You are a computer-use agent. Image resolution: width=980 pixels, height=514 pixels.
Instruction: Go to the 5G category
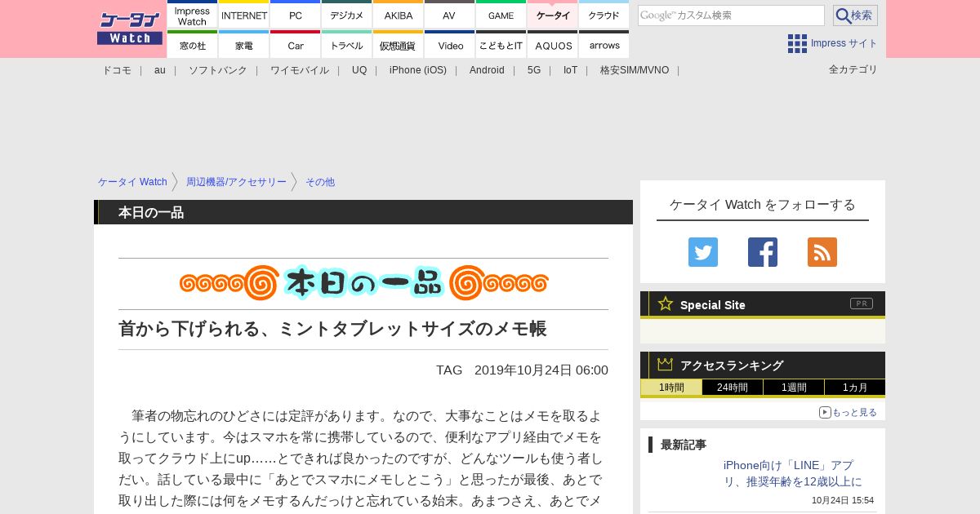click(534, 70)
